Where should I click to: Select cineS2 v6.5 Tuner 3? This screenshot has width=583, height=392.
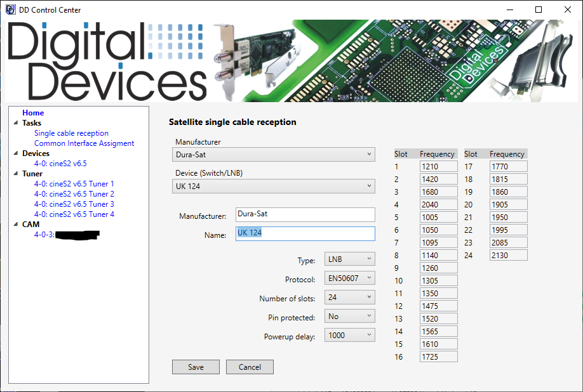coord(74,204)
